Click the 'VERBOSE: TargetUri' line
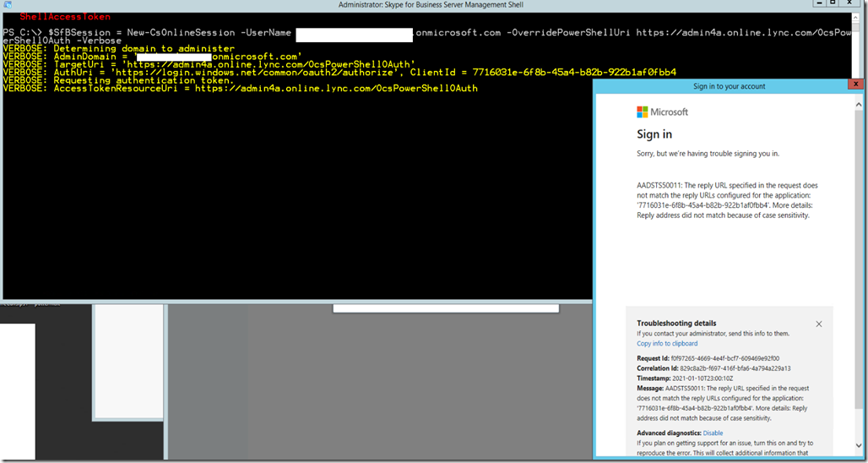Image resolution: width=868 pixels, height=463 pixels. (209, 65)
